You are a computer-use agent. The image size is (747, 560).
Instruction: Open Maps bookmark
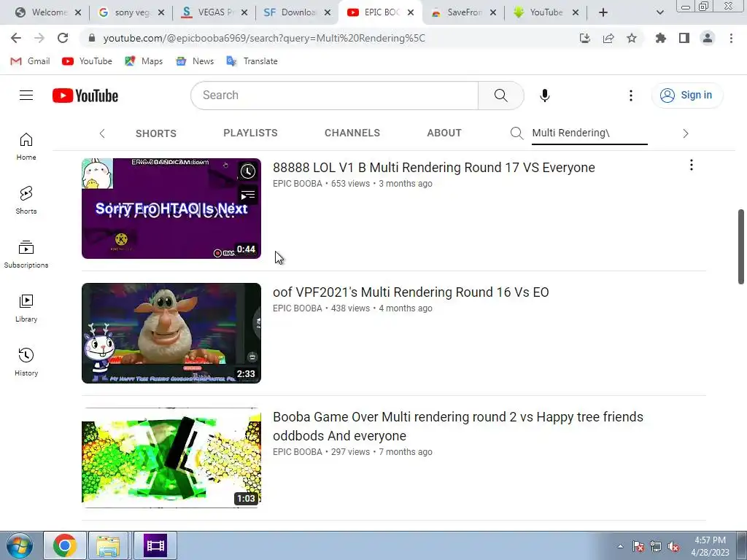point(144,61)
